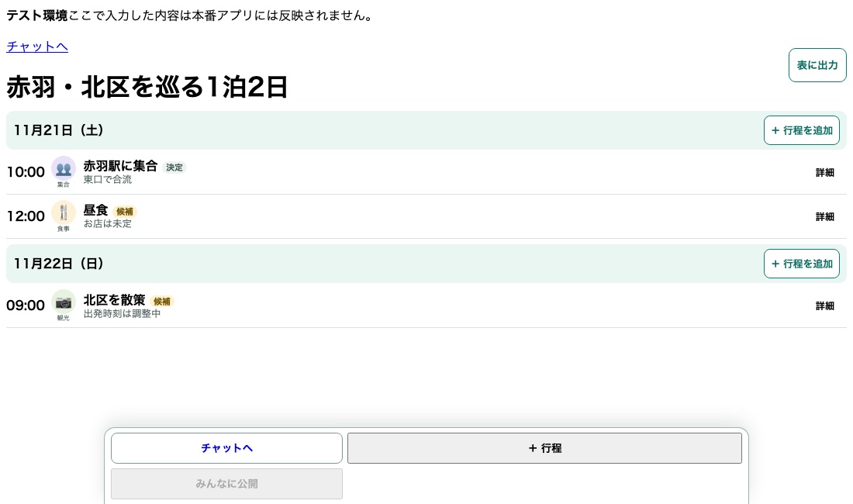
Task: Open the チャットへ link at top
Action: click(x=37, y=47)
